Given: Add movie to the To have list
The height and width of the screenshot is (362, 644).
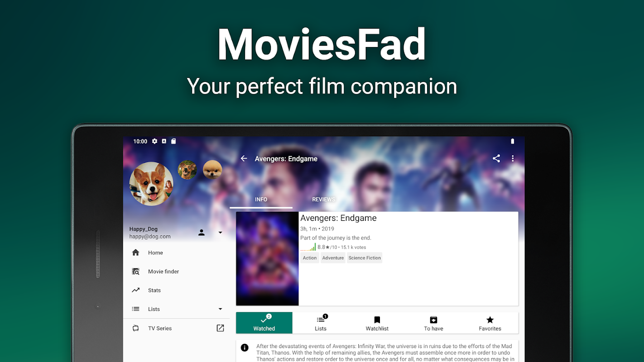Looking at the screenshot, I should (x=433, y=323).
